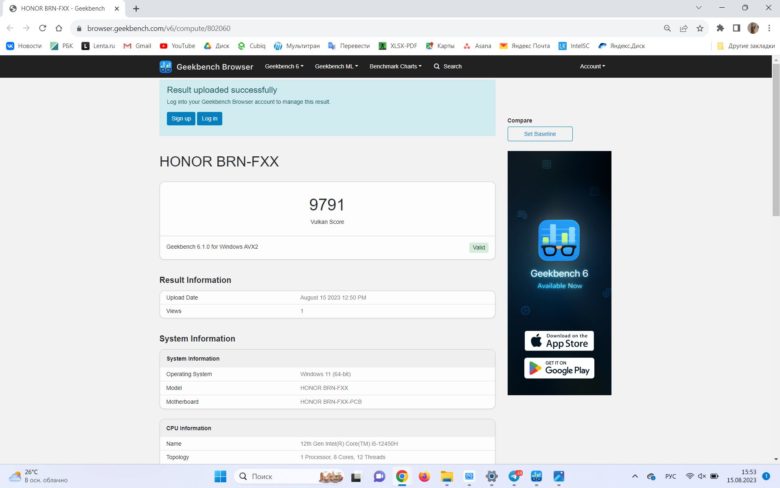Open the Wi-Fi network tray icon
This screenshot has width=780, height=488.
click(689, 477)
